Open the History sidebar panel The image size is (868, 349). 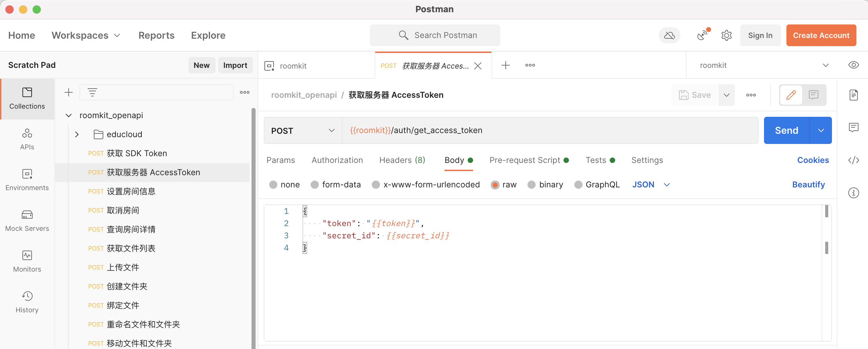pos(27,301)
